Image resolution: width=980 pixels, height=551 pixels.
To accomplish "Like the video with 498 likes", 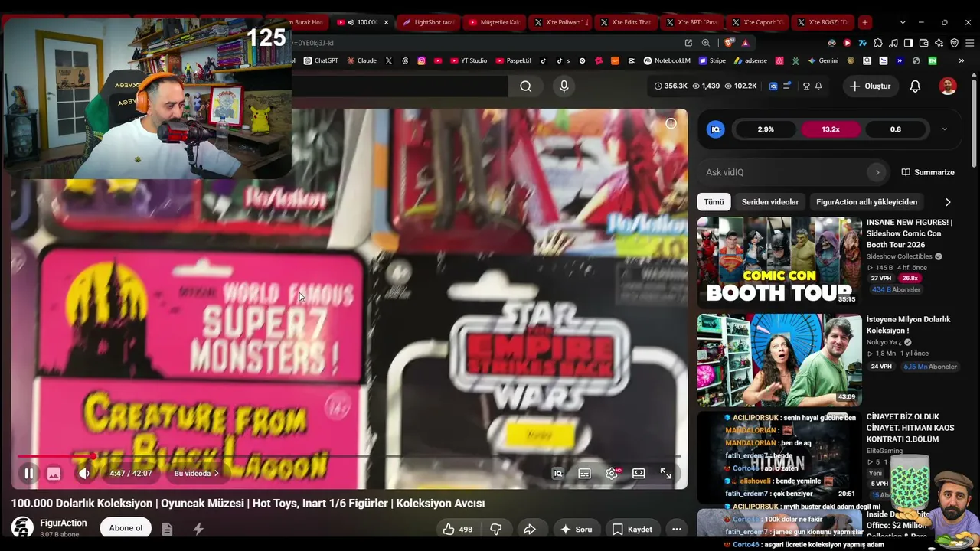I will click(457, 529).
